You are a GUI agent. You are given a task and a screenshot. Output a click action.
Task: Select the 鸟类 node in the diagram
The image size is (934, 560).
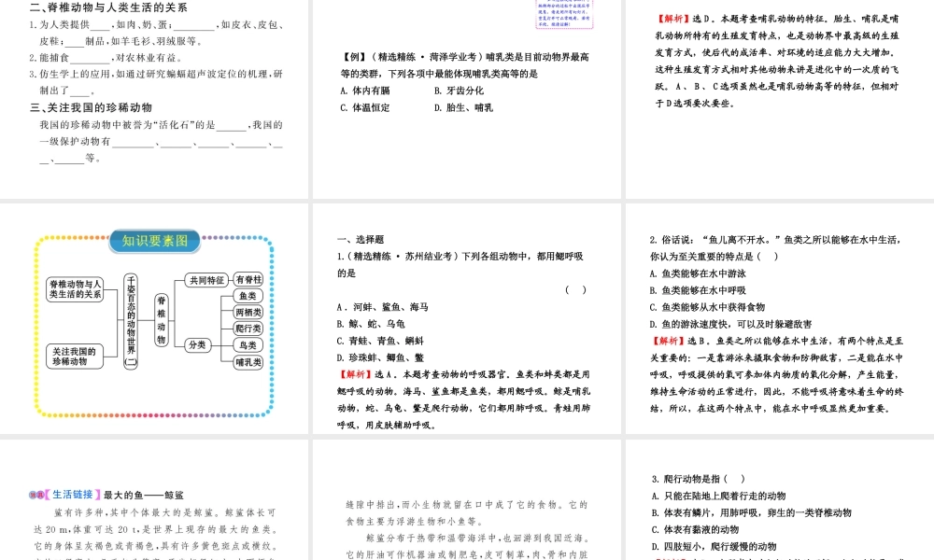pyautogui.click(x=248, y=345)
